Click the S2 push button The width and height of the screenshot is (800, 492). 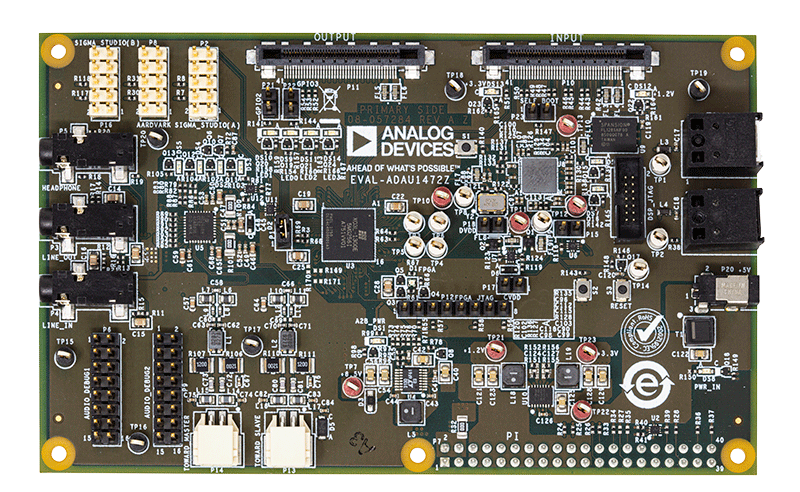583,289
